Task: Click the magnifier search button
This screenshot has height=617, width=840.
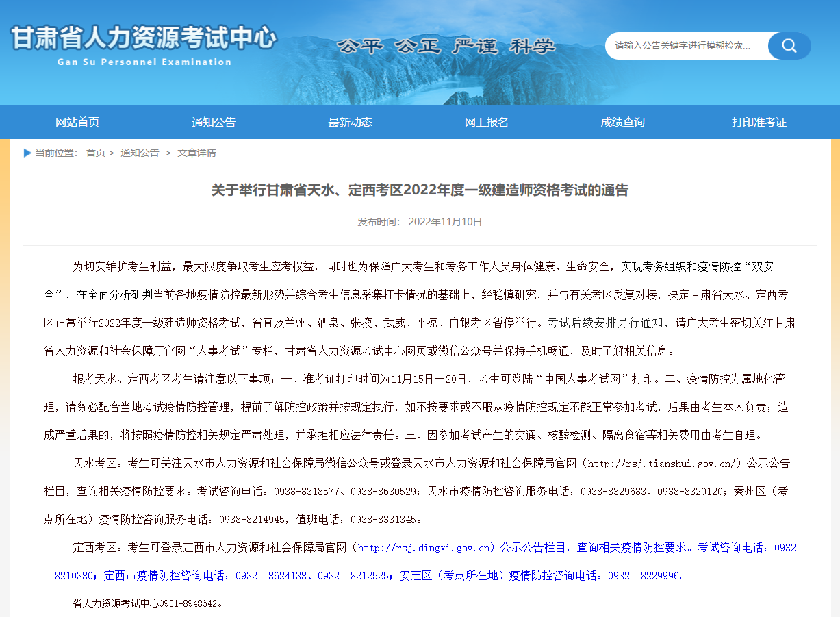Action: 789,46
